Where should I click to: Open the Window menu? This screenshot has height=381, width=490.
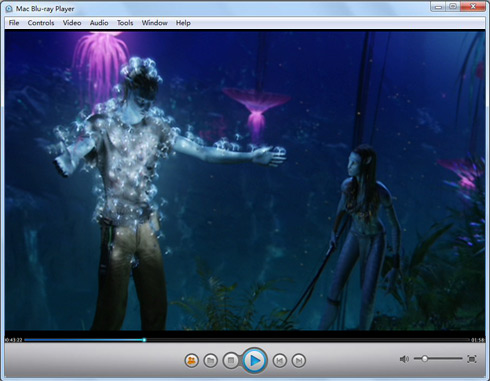pyautogui.click(x=155, y=23)
